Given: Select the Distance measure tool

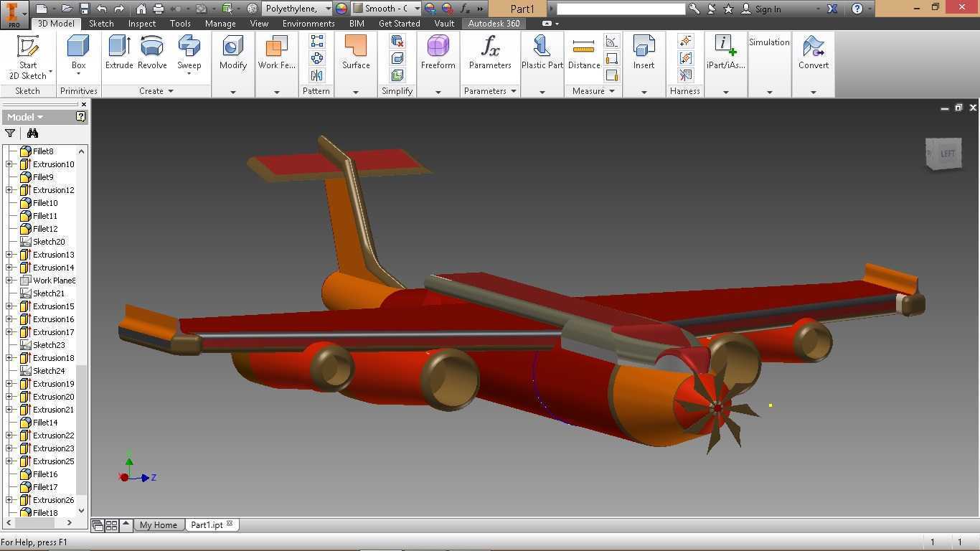Looking at the screenshot, I should coord(584,53).
